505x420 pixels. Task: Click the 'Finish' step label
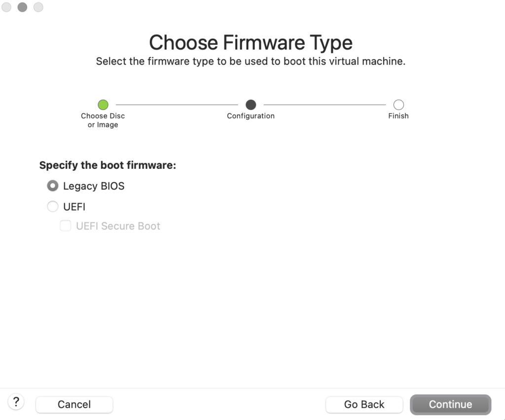coord(398,116)
